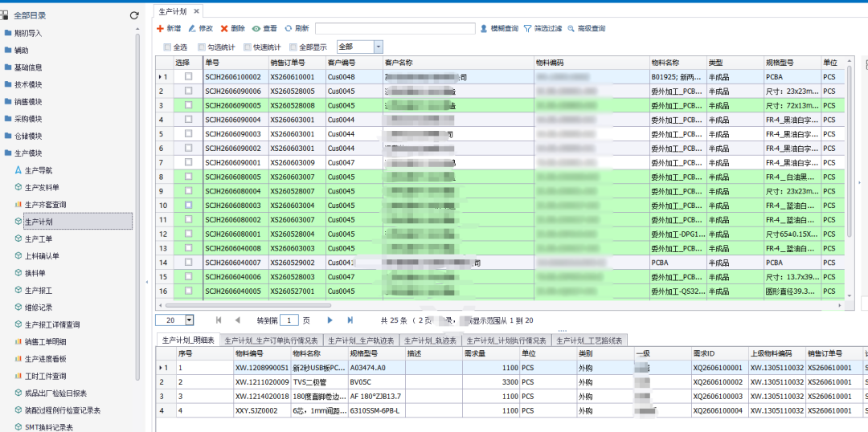Click the 维修记录 cube icon
The height and width of the screenshot is (432, 868).
pyautogui.click(x=18, y=308)
